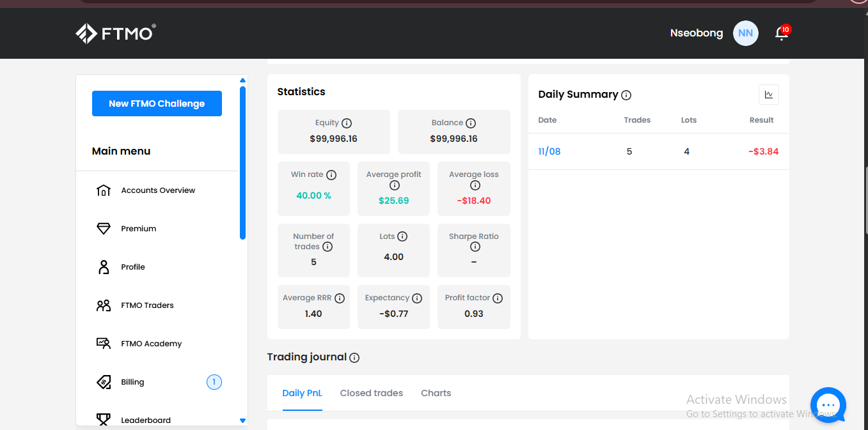Open the live chat bubble

click(828, 405)
